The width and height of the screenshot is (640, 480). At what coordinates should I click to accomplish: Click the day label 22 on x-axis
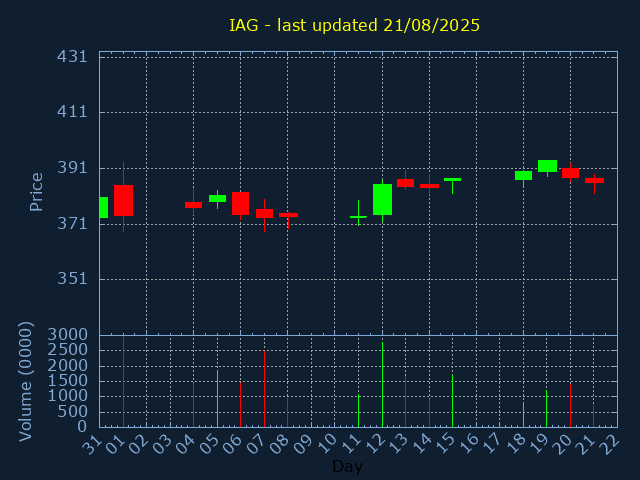tap(611, 443)
